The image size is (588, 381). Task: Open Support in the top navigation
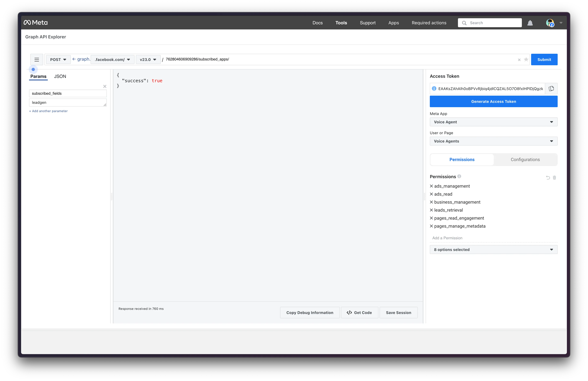point(368,23)
